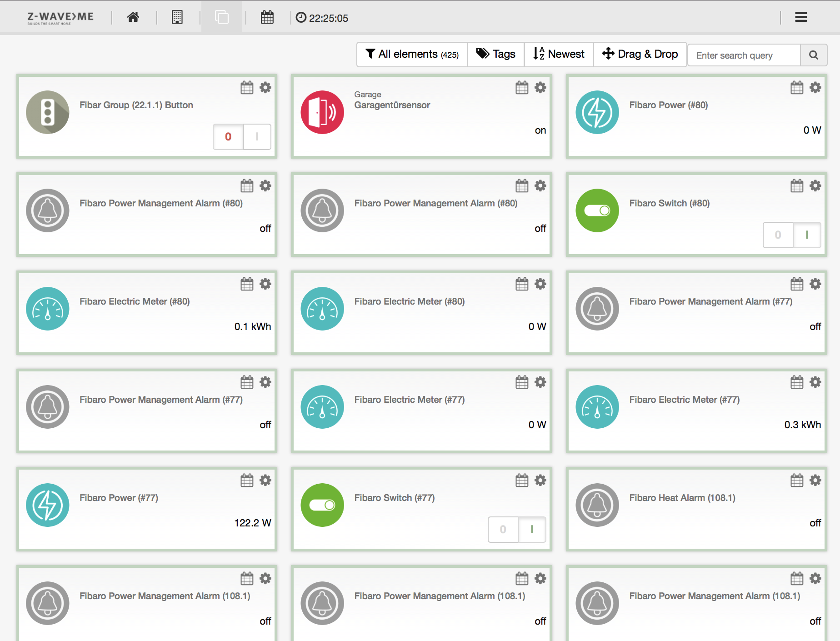Show event history for Fibaro Power (#80)
840x641 pixels.
tap(796, 88)
